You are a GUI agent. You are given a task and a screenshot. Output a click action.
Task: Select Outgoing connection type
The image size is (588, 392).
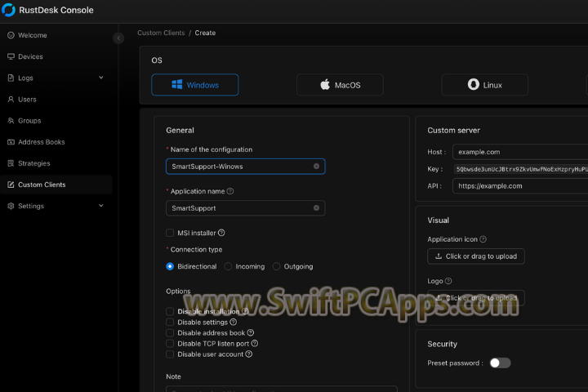point(276,266)
